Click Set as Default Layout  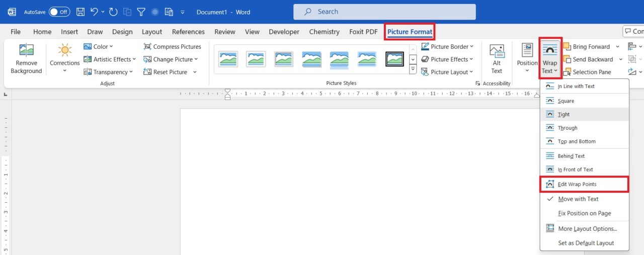586,243
